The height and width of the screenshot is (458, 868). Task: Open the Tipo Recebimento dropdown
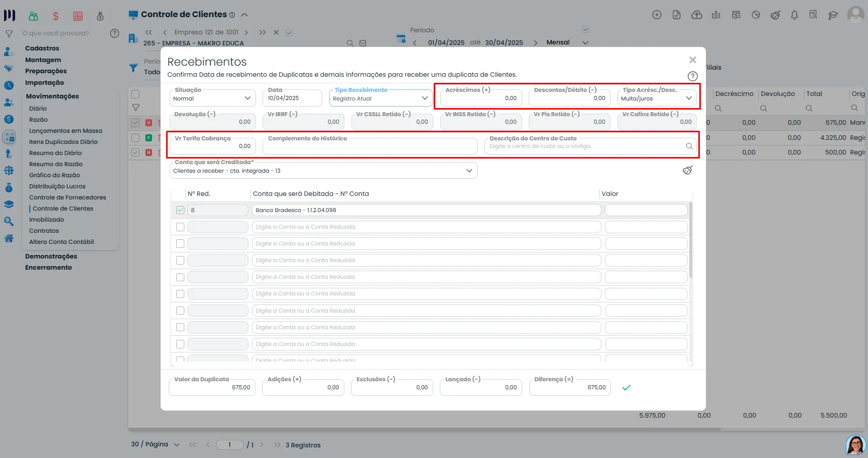tap(381, 98)
